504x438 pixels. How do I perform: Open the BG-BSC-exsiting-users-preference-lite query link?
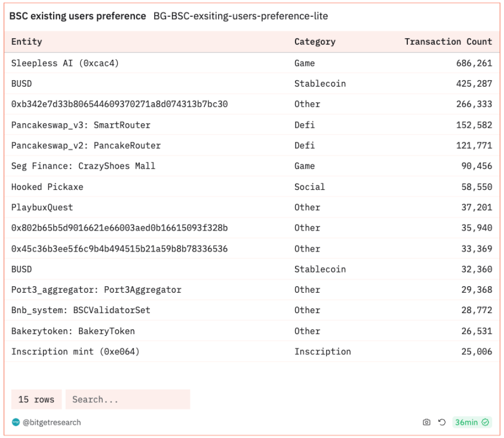240,16
